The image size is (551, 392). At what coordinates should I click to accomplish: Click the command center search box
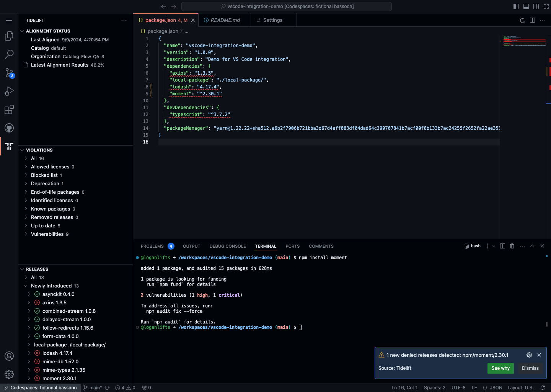click(287, 7)
